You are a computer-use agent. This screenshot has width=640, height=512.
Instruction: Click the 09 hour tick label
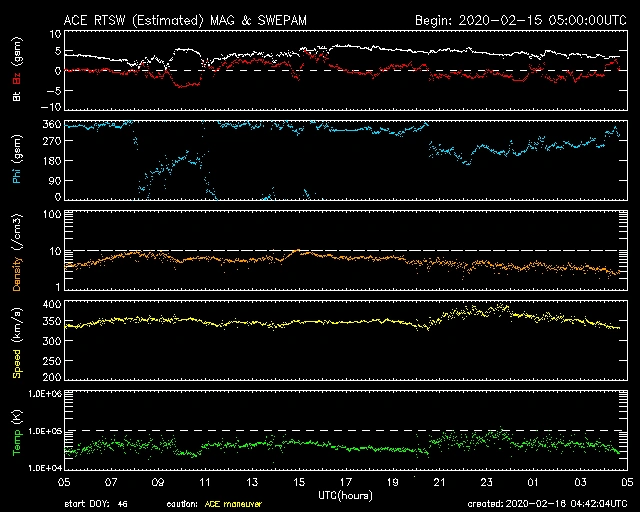pyautogui.click(x=158, y=482)
